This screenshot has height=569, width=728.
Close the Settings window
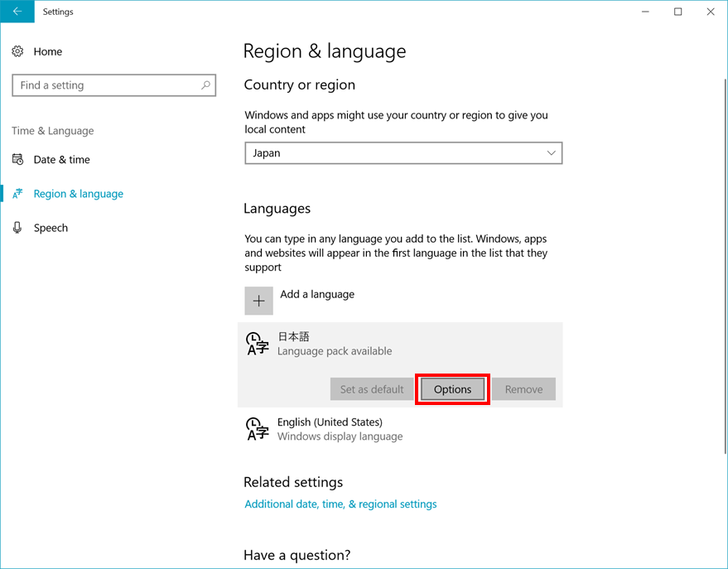click(x=711, y=12)
